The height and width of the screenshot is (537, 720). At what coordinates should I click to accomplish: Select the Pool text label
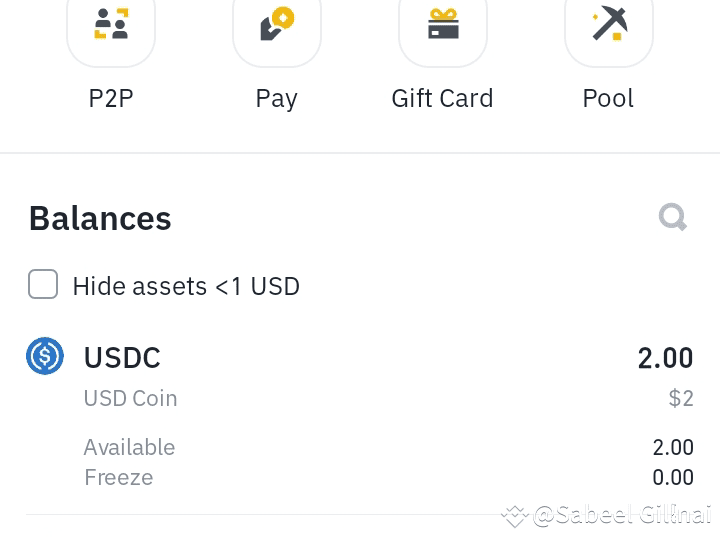[608, 98]
